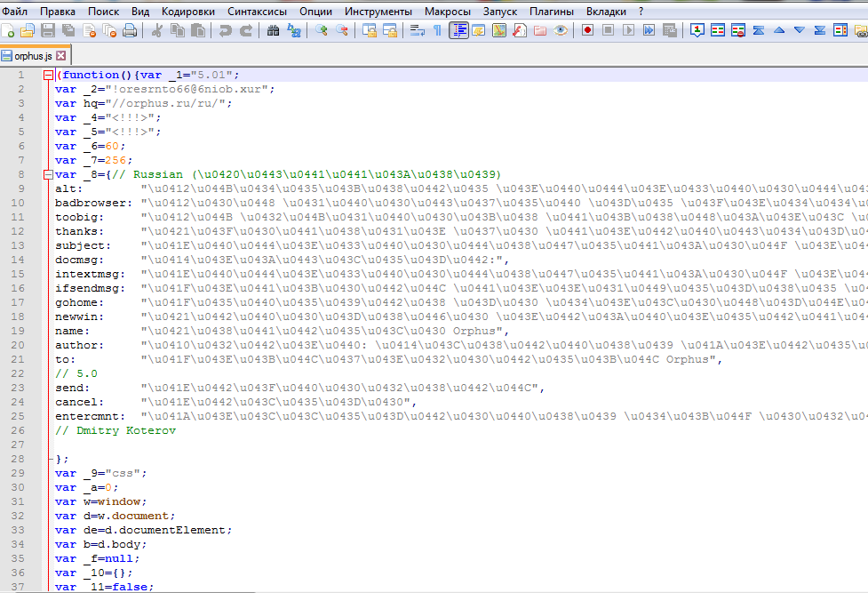Click the ? help menu

[x=641, y=12]
